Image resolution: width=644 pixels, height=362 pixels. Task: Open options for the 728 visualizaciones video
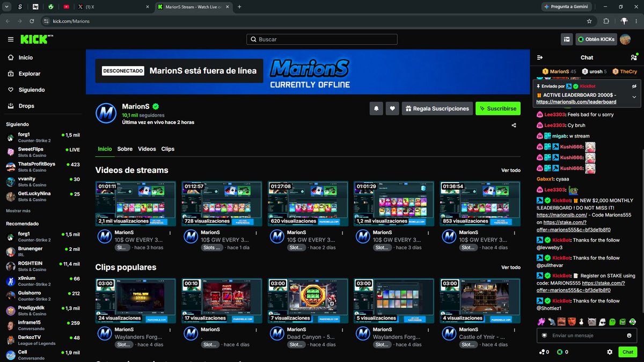tap(256, 233)
